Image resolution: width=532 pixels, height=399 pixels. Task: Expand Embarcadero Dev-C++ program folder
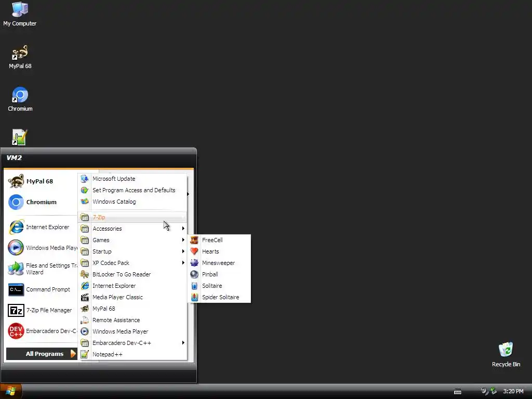(x=132, y=343)
